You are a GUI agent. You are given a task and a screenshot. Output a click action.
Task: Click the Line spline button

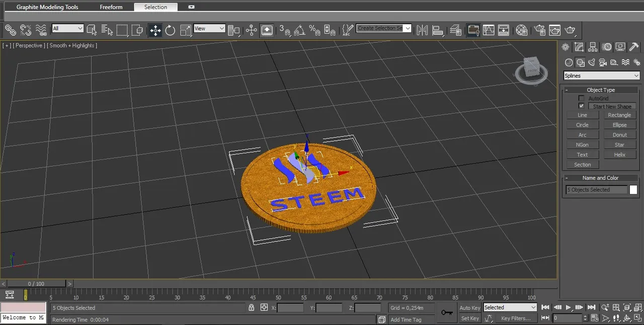(x=582, y=115)
